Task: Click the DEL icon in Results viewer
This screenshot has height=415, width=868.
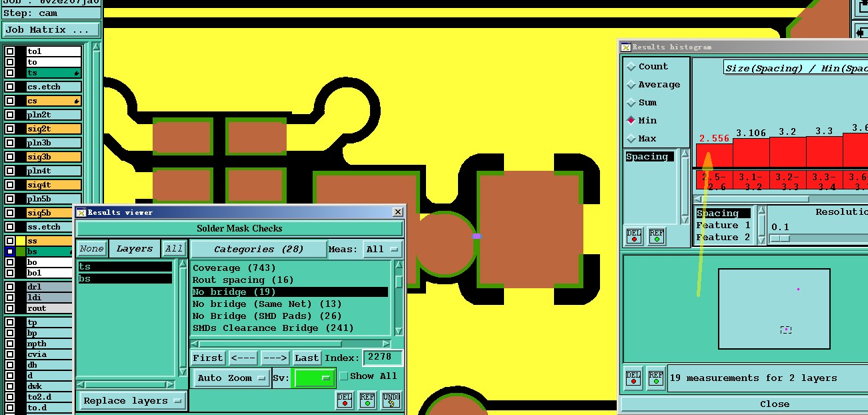Action: [345, 400]
